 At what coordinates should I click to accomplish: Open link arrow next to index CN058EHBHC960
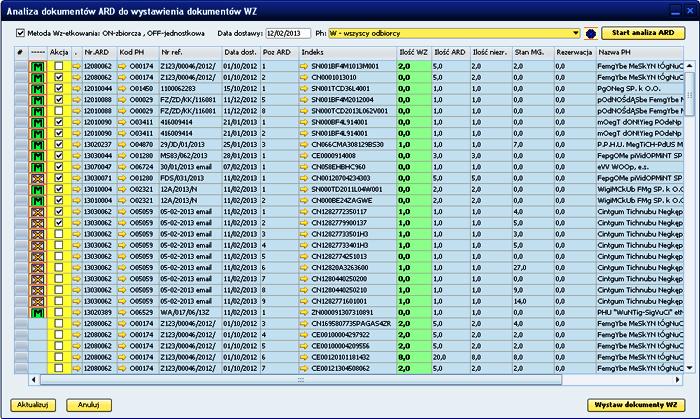tap(304, 167)
